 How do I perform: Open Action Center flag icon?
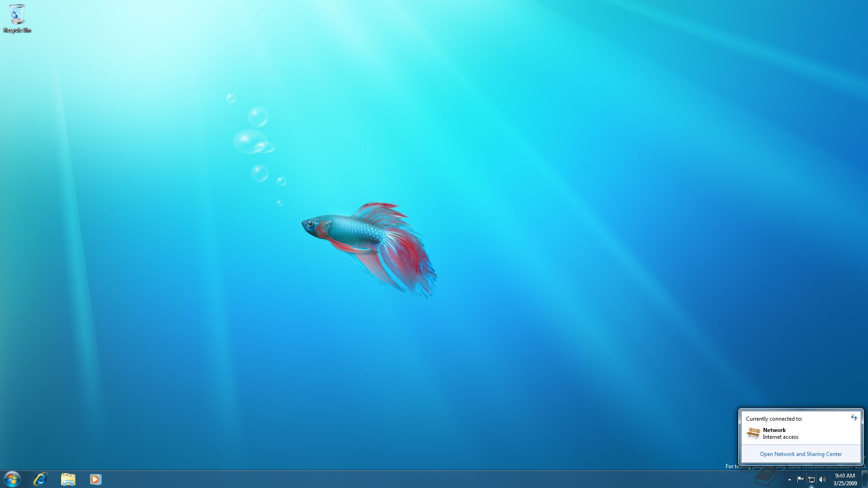800,479
